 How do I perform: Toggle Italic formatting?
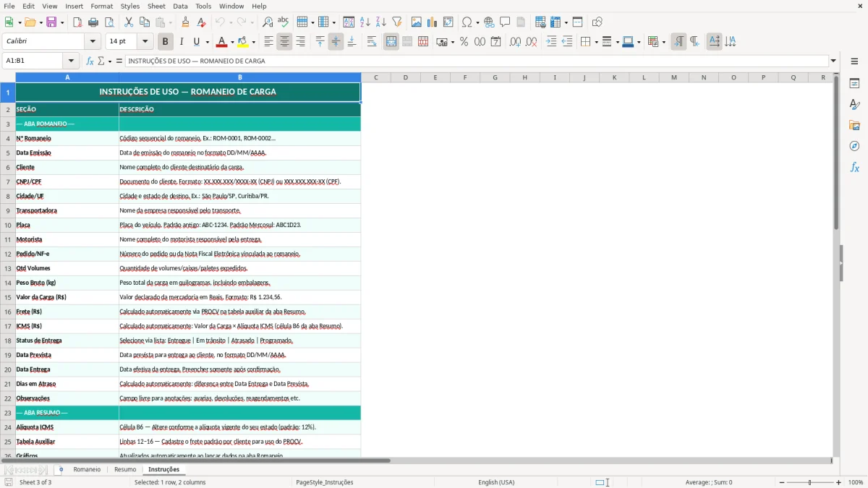(181, 42)
